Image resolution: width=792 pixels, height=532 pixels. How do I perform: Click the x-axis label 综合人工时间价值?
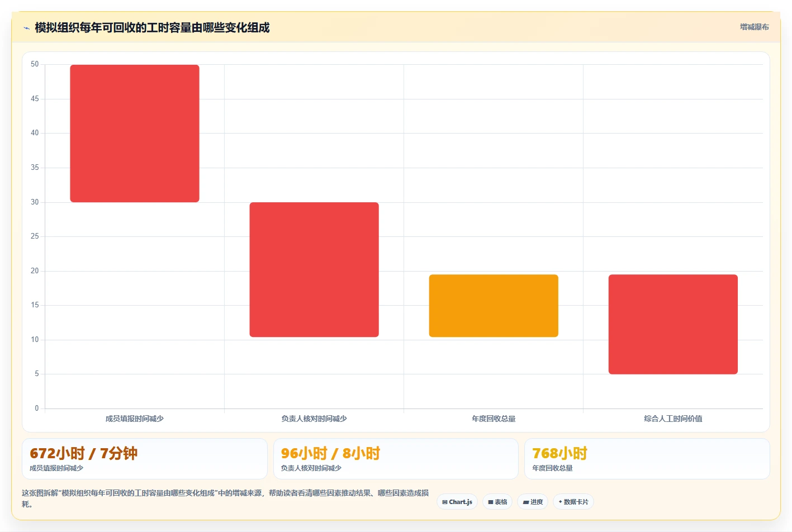[x=673, y=419]
